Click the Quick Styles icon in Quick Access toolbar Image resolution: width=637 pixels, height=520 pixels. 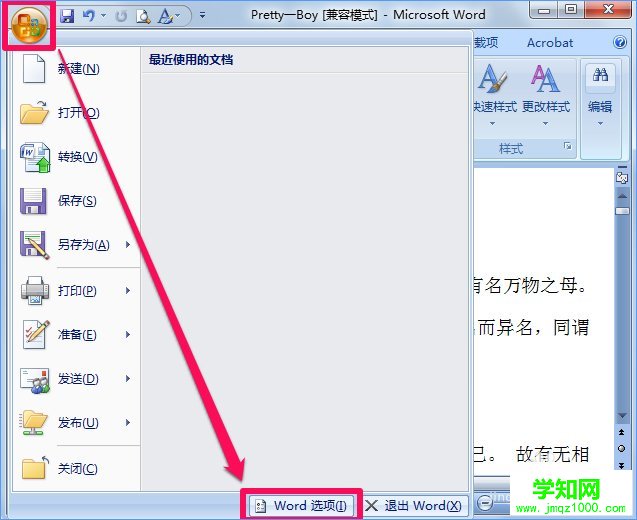[165, 16]
